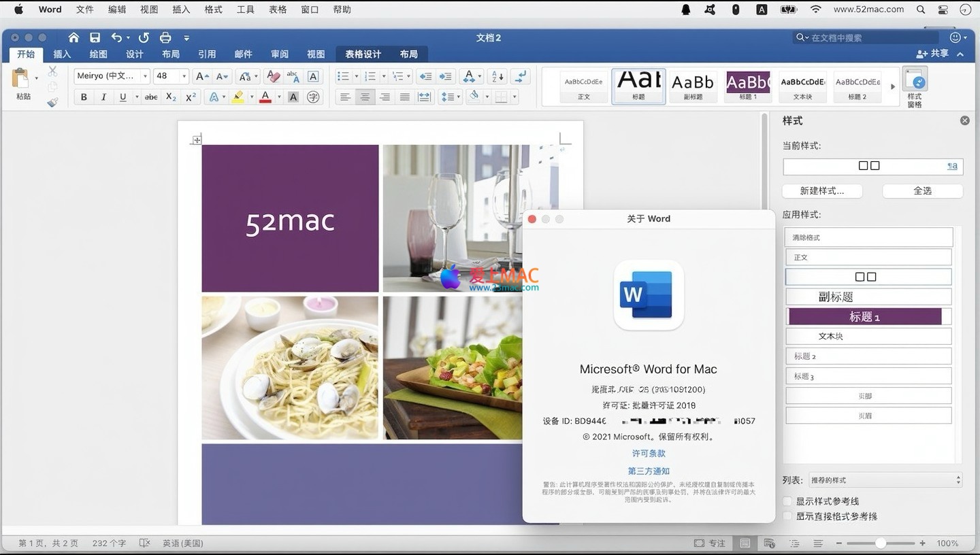Click the print icon in the title bar

click(165, 37)
